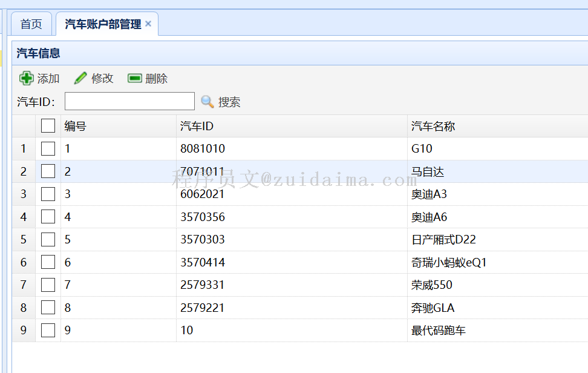Screen dimensions: 588x373
Task: Sort by the 汽车ID column header
Action: point(292,126)
